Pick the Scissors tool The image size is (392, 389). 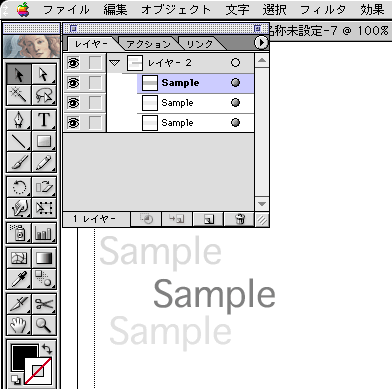pos(44,304)
